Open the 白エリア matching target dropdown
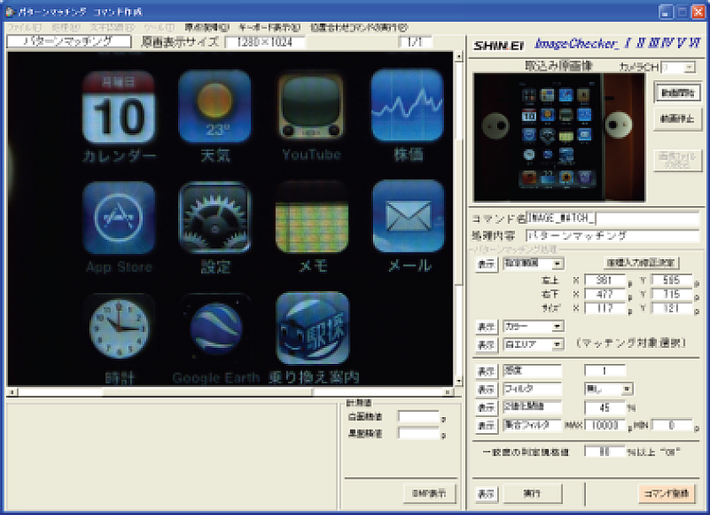The width and height of the screenshot is (710, 515). click(x=557, y=345)
